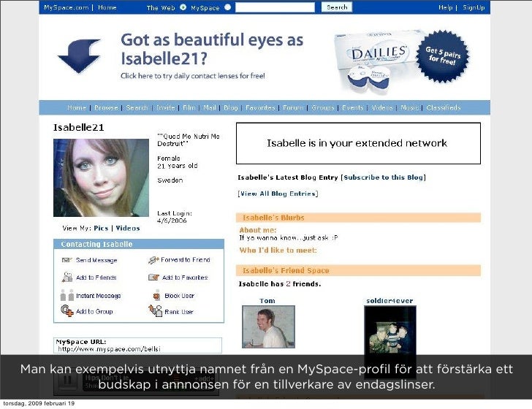Screen dimensions: 532x409
Task: Open friend soldier4ever's name link
Action: 389,301
